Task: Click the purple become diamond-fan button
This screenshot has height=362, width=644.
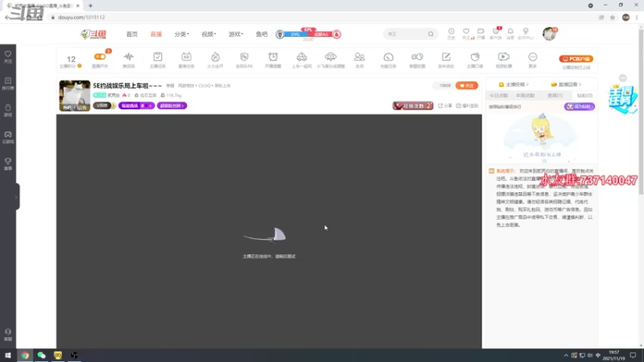Action: coord(579,106)
